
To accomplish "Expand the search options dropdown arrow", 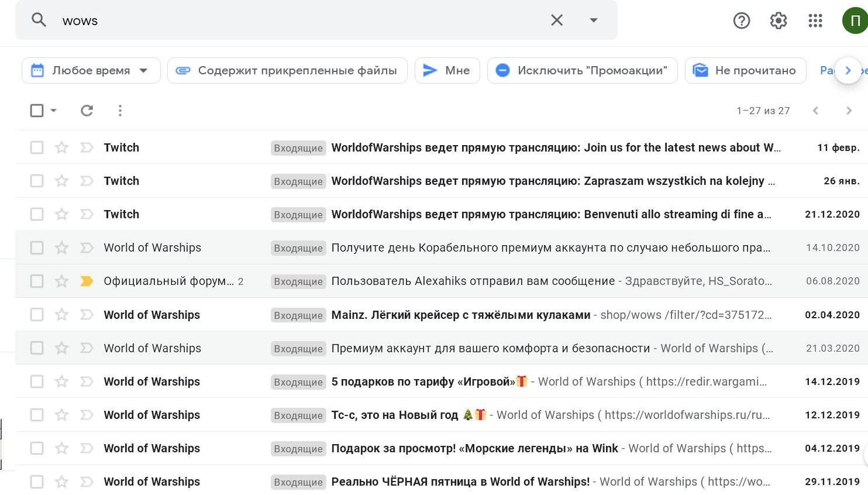I will [x=593, y=20].
